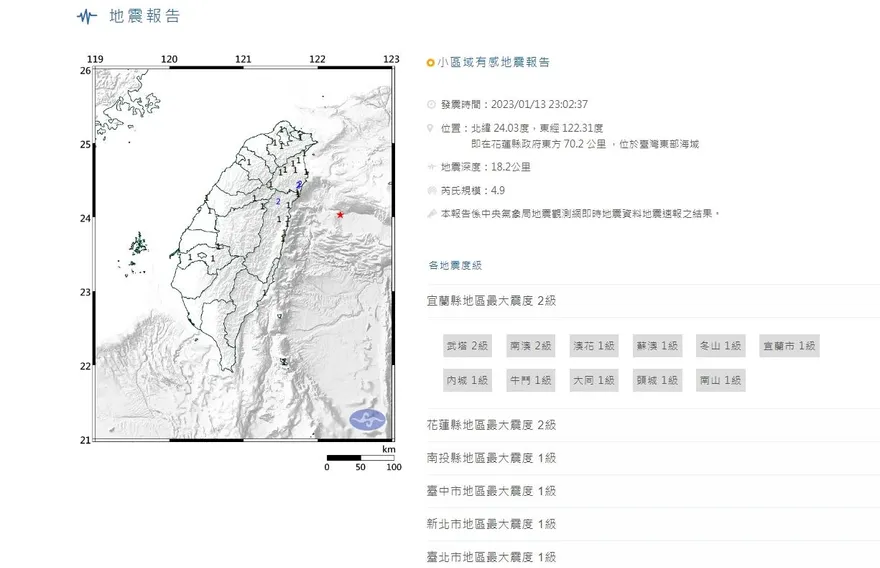Click the depth icon next to 地震深度

point(431,166)
